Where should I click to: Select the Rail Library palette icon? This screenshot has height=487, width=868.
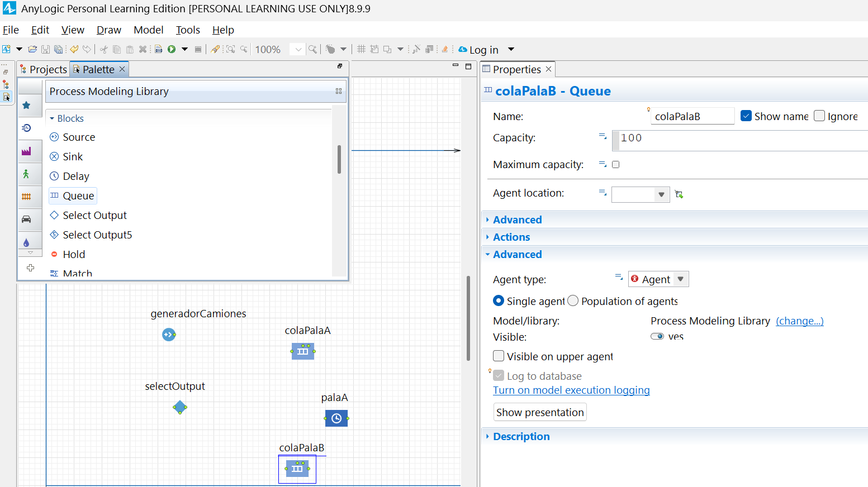26,197
